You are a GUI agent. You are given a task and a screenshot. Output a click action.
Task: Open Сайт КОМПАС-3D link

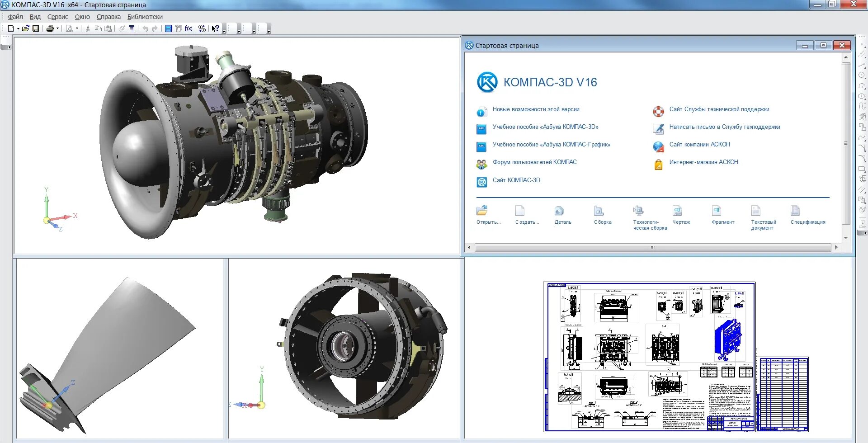pyautogui.click(x=516, y=180)
